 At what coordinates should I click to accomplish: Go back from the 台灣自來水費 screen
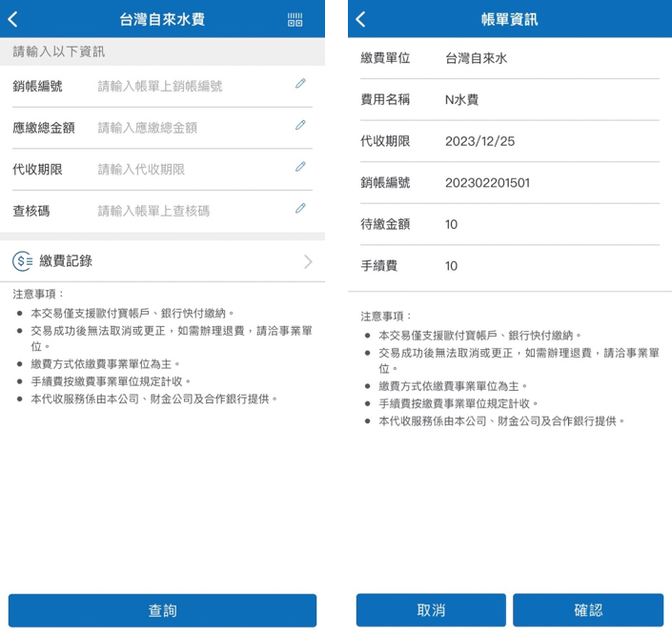(x=12, y=19)
